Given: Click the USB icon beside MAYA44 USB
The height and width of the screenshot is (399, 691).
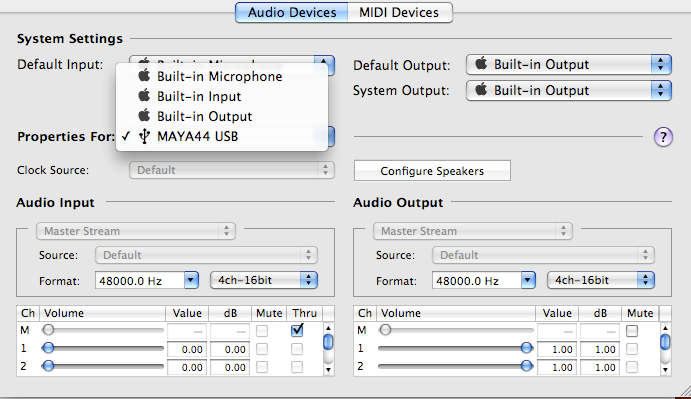Looking at the screenshot, I should [x=144, y=136].
